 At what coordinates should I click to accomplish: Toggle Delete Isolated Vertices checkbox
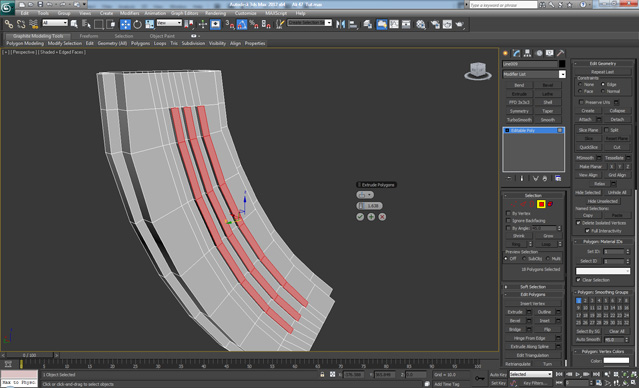pos(578,223)
